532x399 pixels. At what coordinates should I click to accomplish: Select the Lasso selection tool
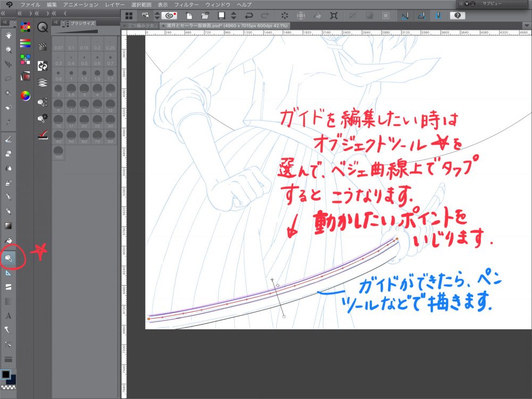pos(9,79)
